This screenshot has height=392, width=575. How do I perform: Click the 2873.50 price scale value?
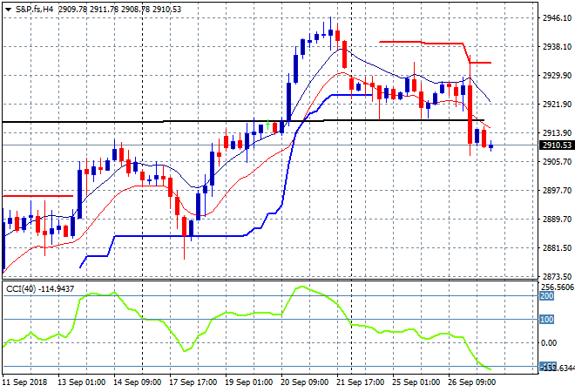(x=557, y=276)
